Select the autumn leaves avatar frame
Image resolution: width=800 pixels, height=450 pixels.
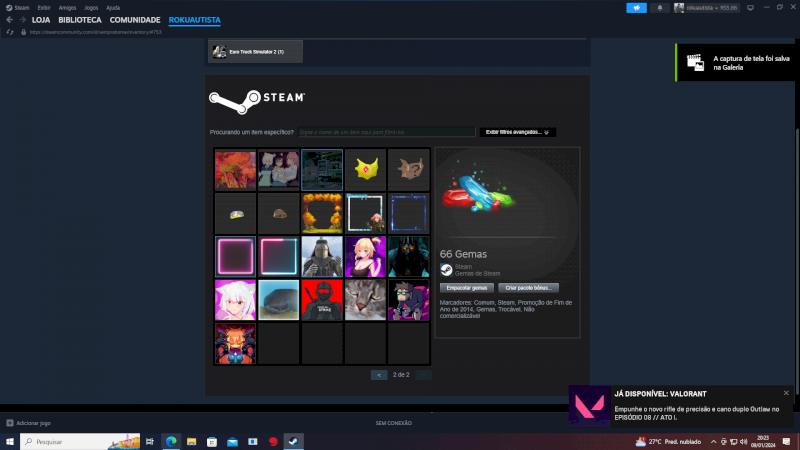point(322,213)
